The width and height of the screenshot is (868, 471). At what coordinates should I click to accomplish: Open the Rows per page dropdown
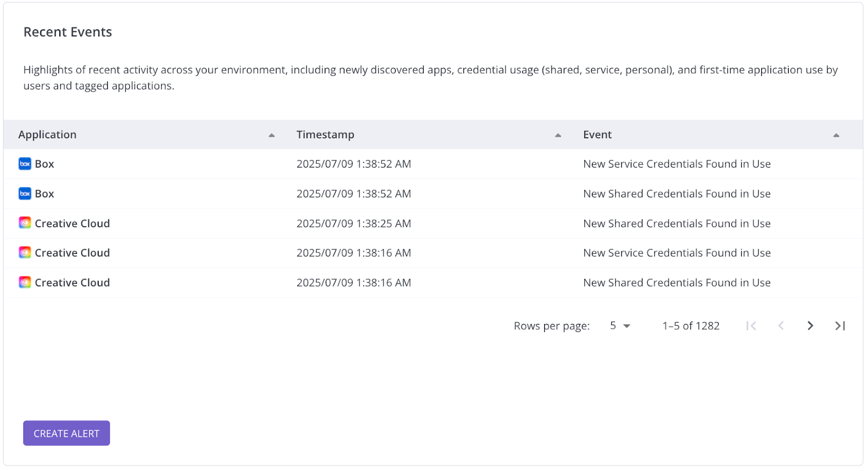pos(620,326)
